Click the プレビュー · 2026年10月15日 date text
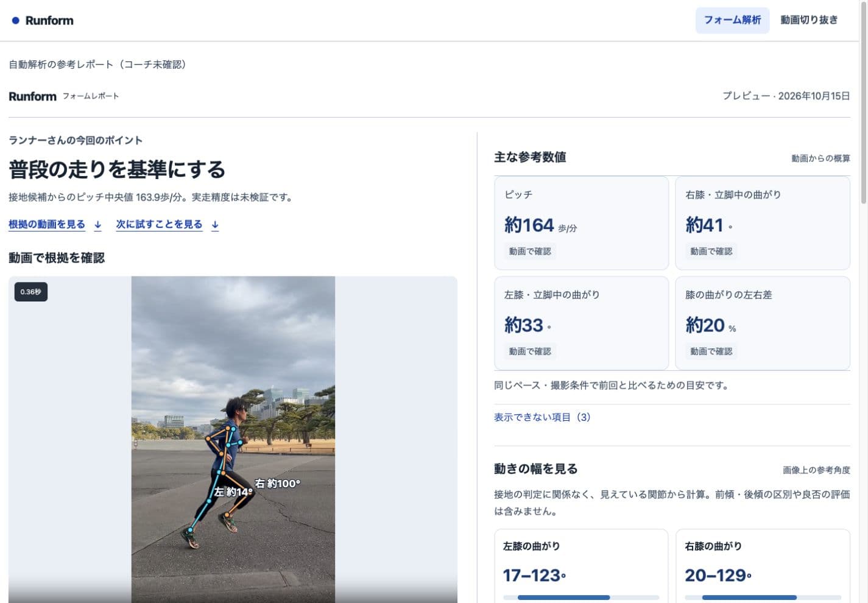The height and width of the screenshot is (603, 868). click(786, 96)
